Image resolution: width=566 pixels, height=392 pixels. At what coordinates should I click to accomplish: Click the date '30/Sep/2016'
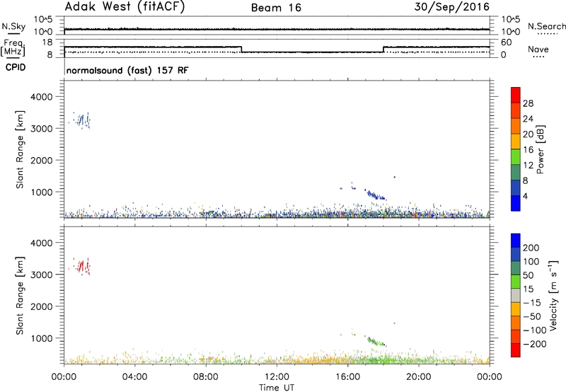452,6
